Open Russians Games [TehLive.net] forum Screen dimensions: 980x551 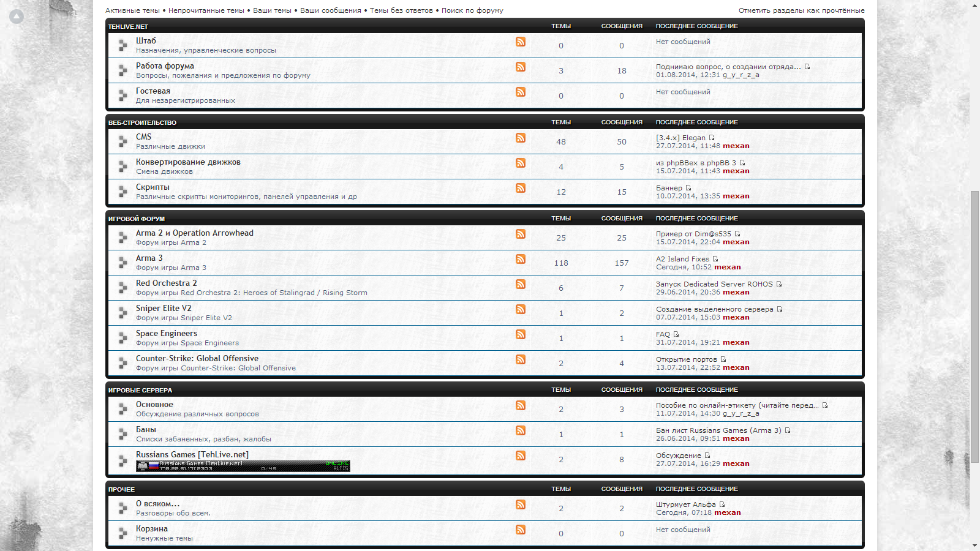click(x=192, y=454)
